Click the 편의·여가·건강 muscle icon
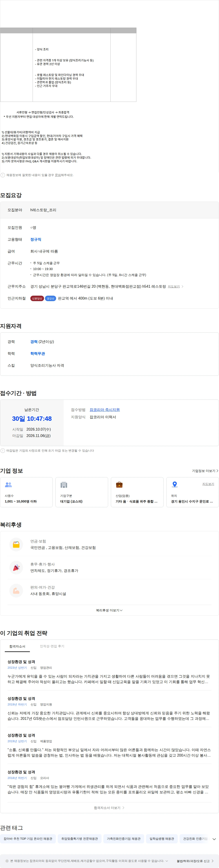Screen dimensions: 219x868 point(16,590)
